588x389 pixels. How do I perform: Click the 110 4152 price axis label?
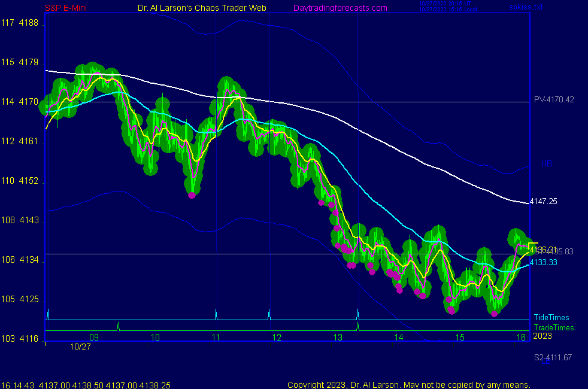tap(20, 181)
